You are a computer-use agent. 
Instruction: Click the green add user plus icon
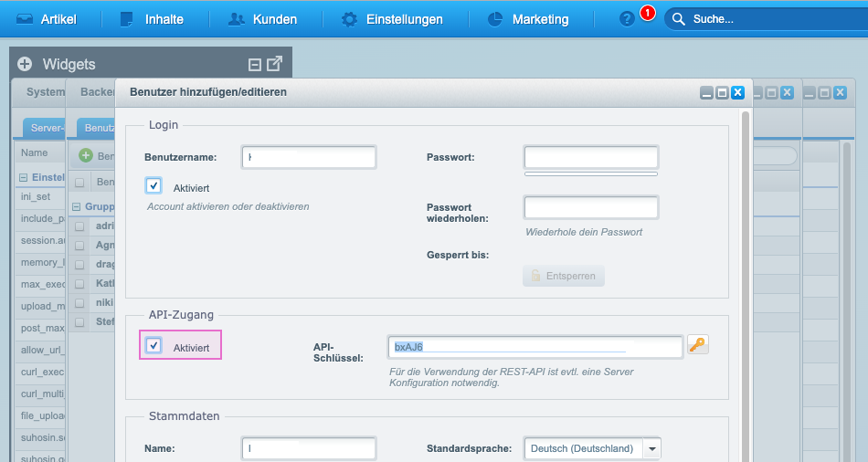[86, 157]
